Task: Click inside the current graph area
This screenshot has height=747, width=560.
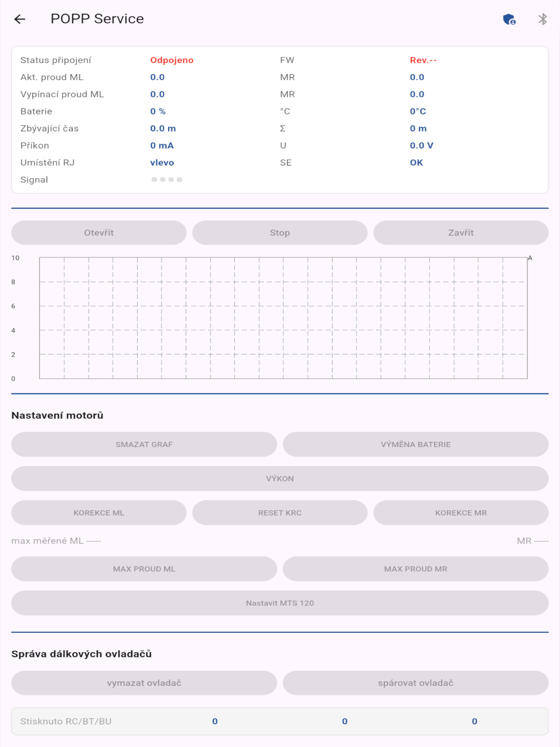Action: click(x=283, y=318)
